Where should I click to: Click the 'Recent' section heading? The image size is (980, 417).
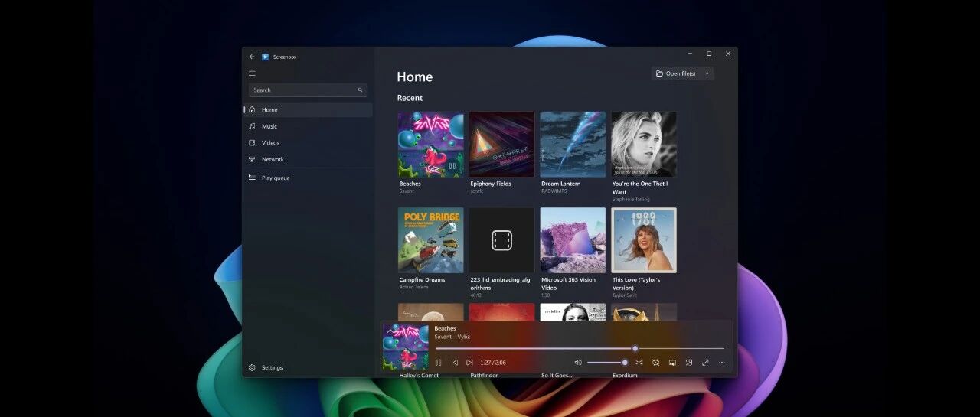pyautogui.click(x=410, y=98)
